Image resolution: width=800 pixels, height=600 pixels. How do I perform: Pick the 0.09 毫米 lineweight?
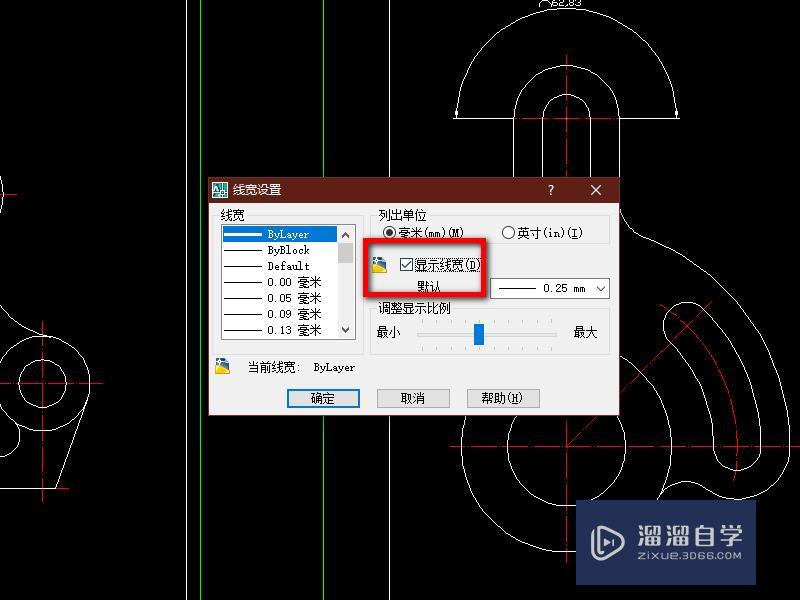tap(280, 314)
